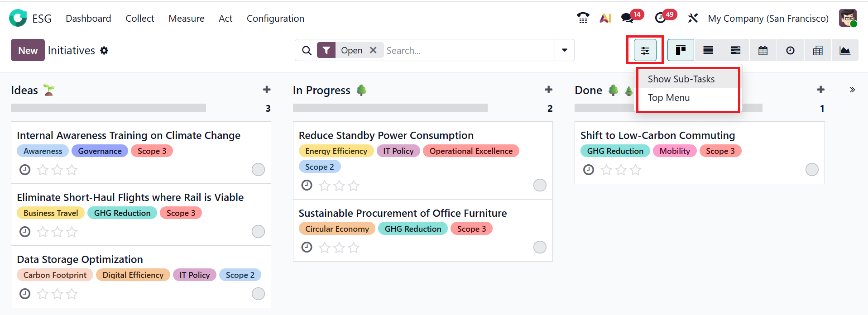Switch to the pivot table view
Image resolution: width=868 pixels, height=315 pixels.
click(x=817, y=50)
